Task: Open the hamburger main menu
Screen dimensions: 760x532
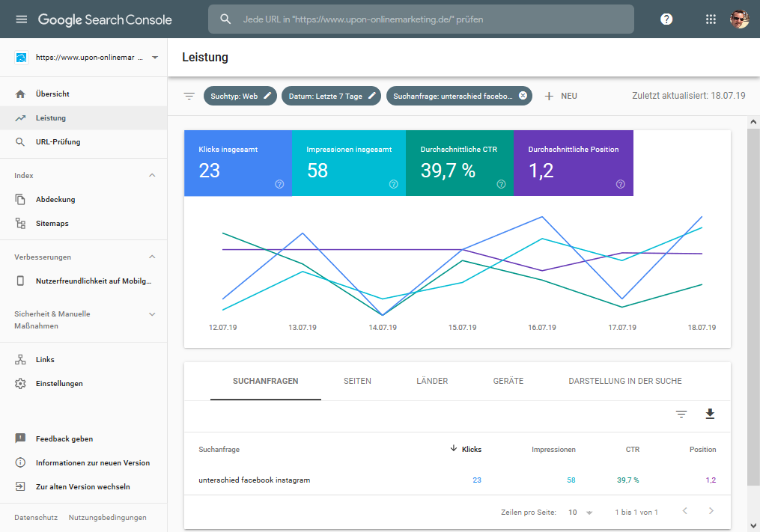Action: pyautogui.click(x=21, y=19)
